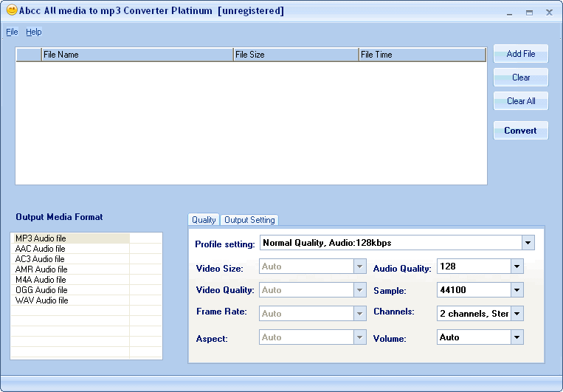Click the smiley app icon in title bar

12,11
